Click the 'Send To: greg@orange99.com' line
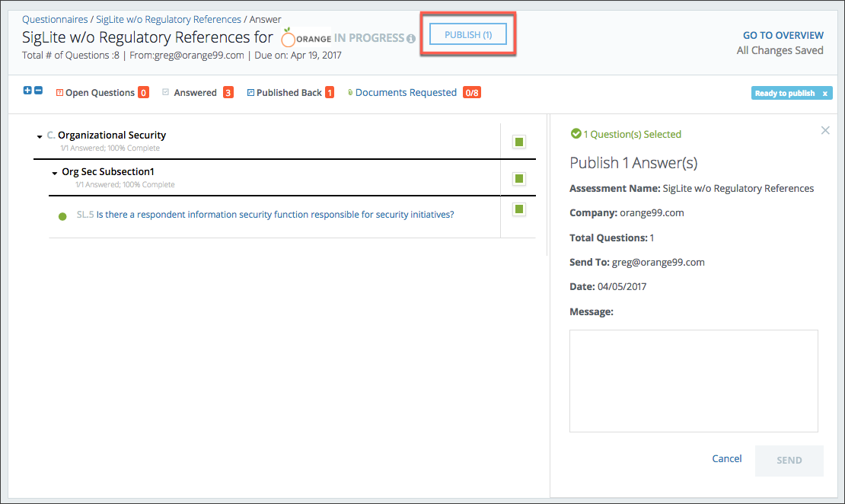This screenshot has width=845, height=504. [637, 263]
